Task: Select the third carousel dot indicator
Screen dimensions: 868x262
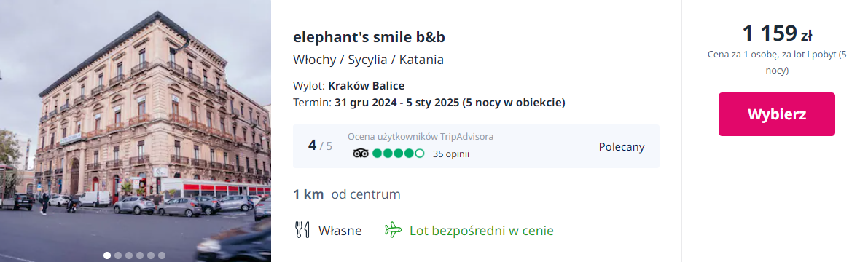Action: point(129,255)
